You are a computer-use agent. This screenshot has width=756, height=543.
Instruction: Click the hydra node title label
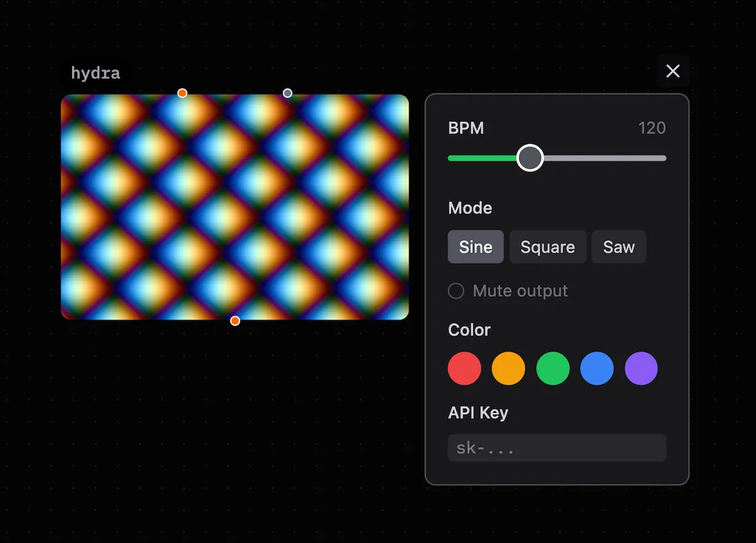coord(95,72)
